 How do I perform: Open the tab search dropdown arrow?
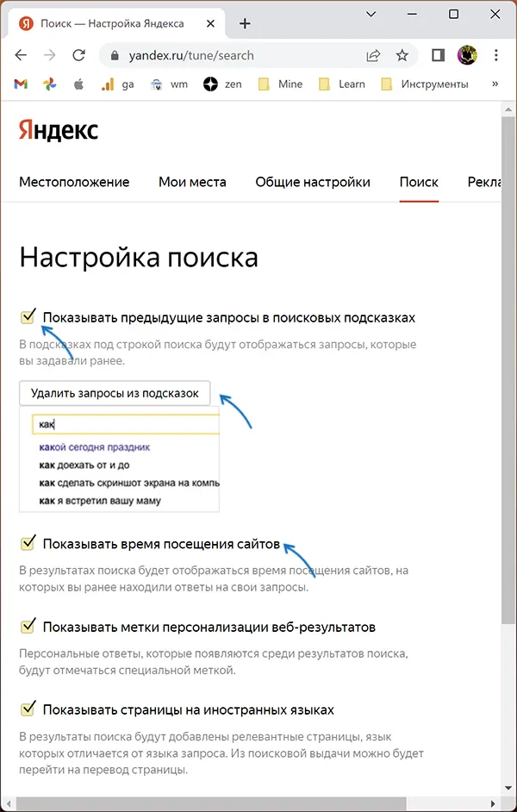pyautogui.click(x=371, y=15)
